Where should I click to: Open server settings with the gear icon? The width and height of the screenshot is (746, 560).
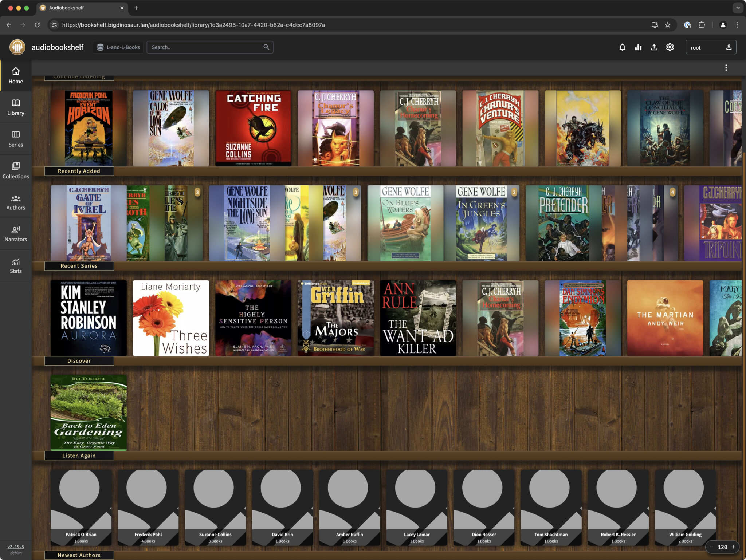pos(670,47)
